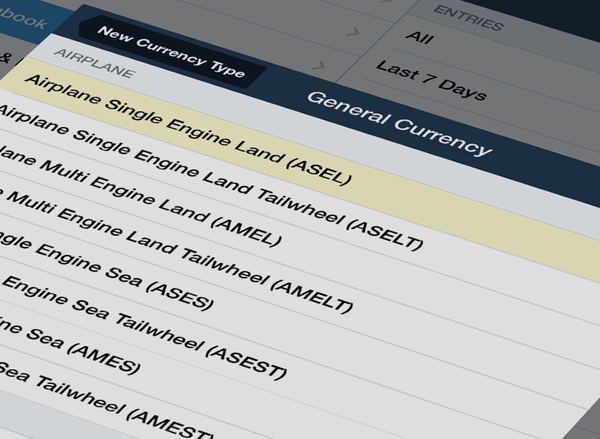Tap the AIRPLANE section header

(x=95, y=62)
